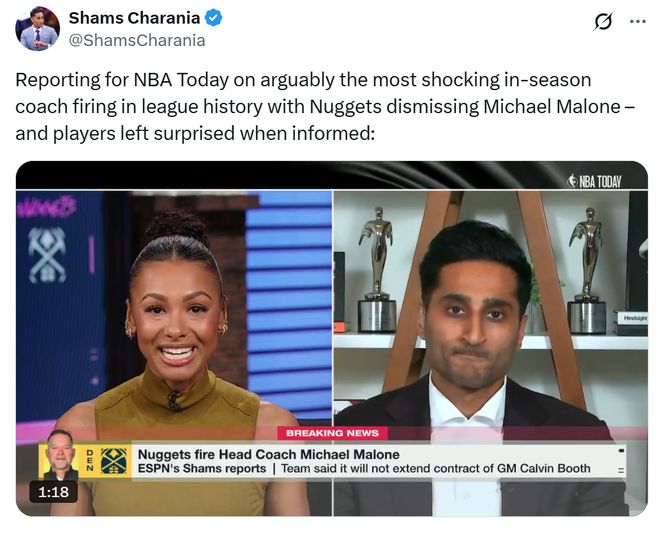
Task: Open the three-dot more options menu
Action: click(638, 21)
